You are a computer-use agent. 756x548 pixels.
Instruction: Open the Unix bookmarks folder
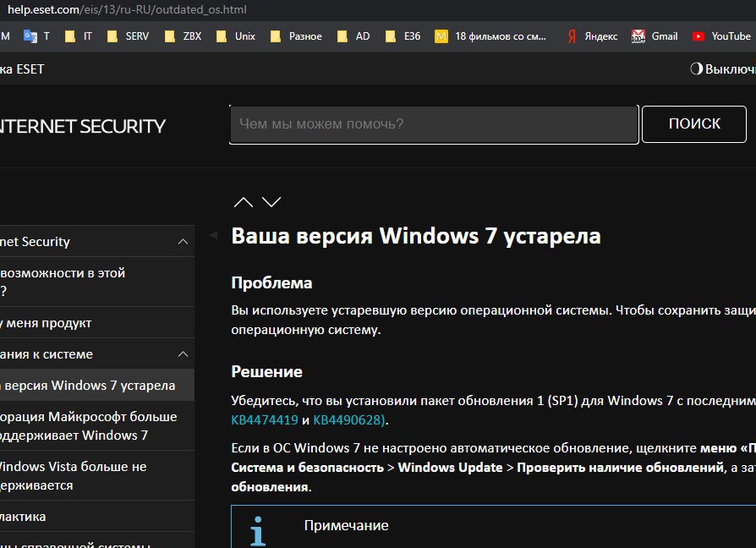click(236, 36)
